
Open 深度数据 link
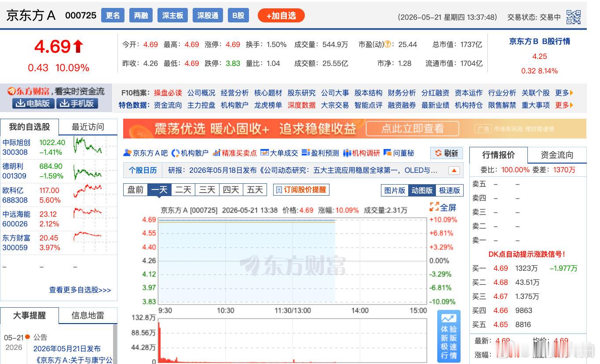[x=301, y=105]
